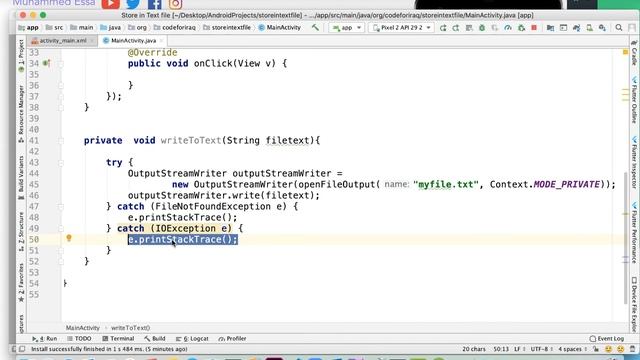Open the Favorites side panel
Viewport: 640px width, 360px height.
21,282
